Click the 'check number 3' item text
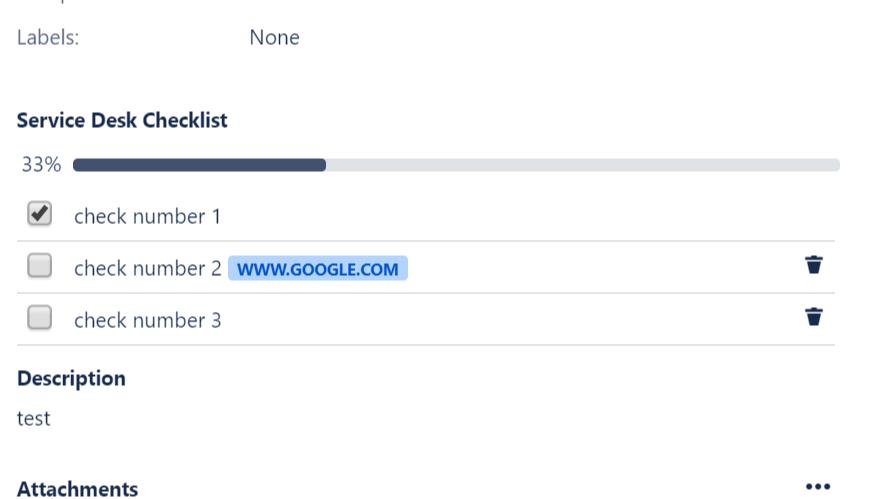 (147, 320)
